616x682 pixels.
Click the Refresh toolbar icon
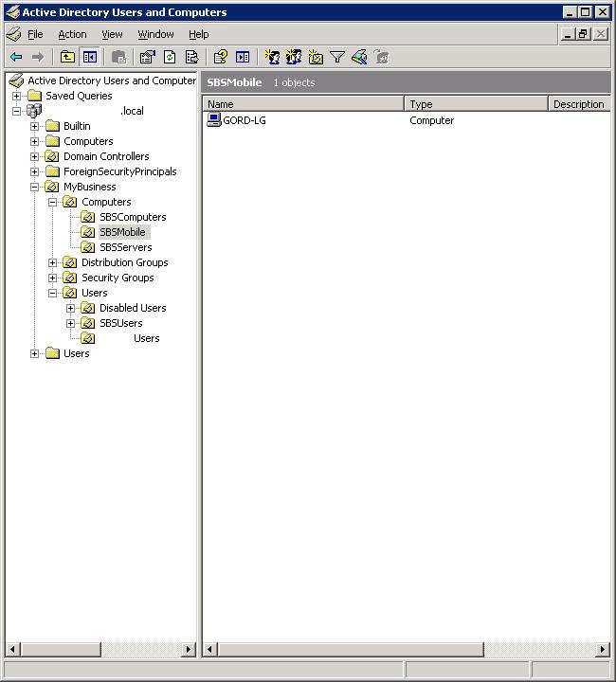(x=170, y=57)
